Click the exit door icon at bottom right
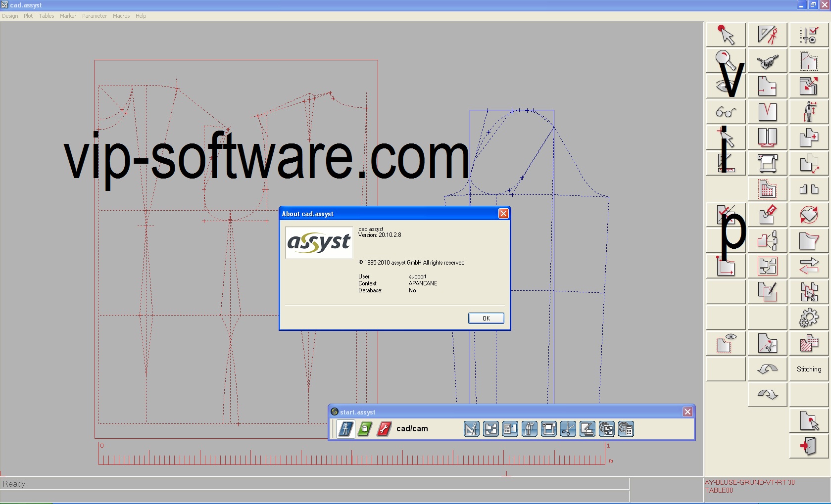Viewport: 831px width, 504px height. pyautogui.click(x=809, y=446)
